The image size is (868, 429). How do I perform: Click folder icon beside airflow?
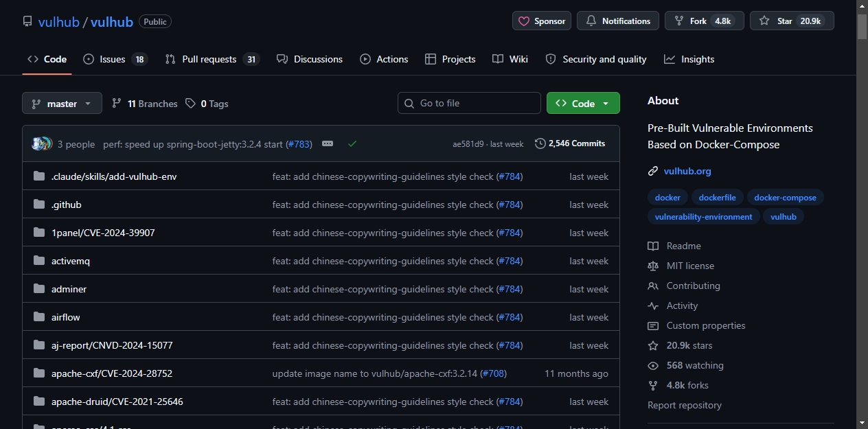coord(39,317)
